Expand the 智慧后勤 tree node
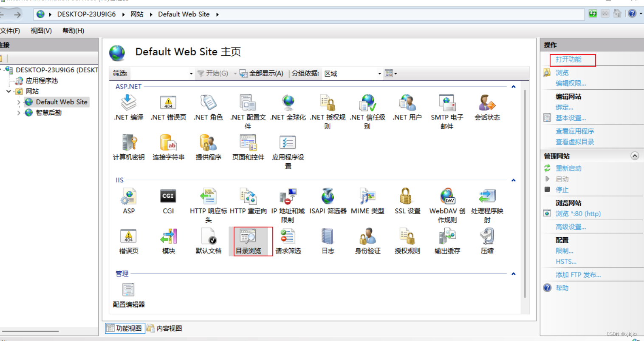 [x=19, y=113]
